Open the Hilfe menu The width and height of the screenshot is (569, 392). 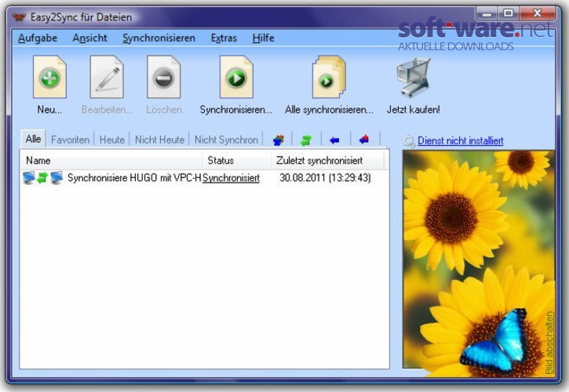click(x=263, y=38)
